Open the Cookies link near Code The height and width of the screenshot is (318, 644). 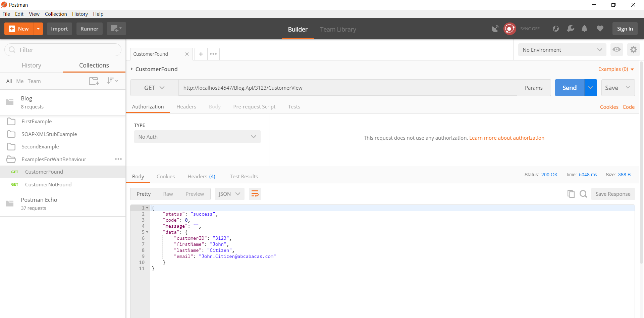click(609, 107)
